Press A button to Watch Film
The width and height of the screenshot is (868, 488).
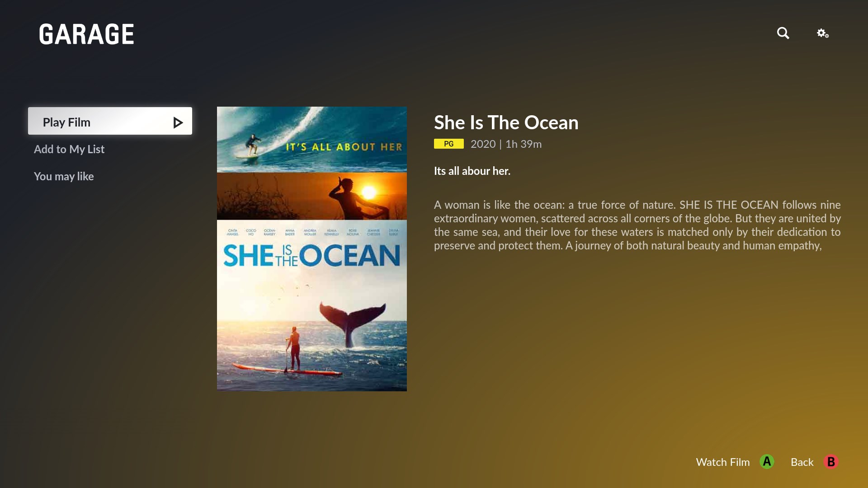768,462
